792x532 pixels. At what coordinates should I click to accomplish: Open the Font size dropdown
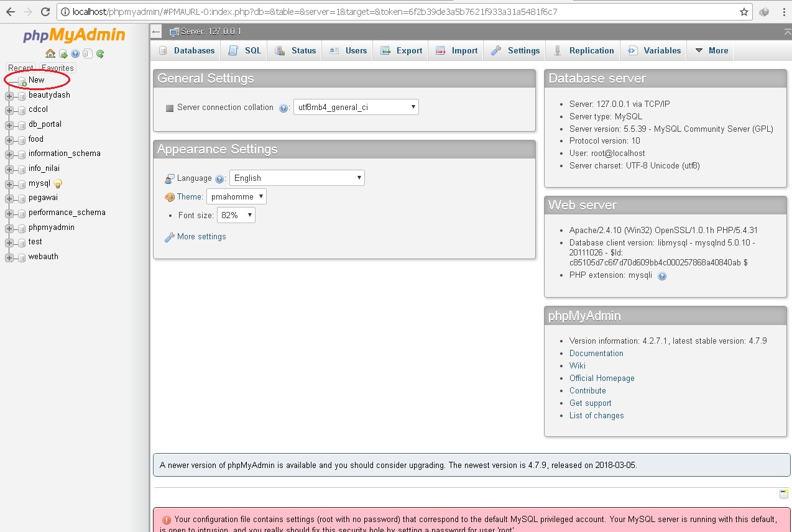(x=236, y=215)
